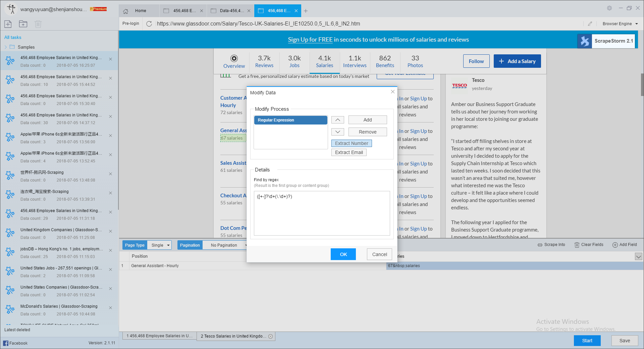Viewport: 644px width, 349px height.
Task: Select the 1 456,468 Employee Salaries bottom tab
Action: pyautogui.click(x=159, y=336)
